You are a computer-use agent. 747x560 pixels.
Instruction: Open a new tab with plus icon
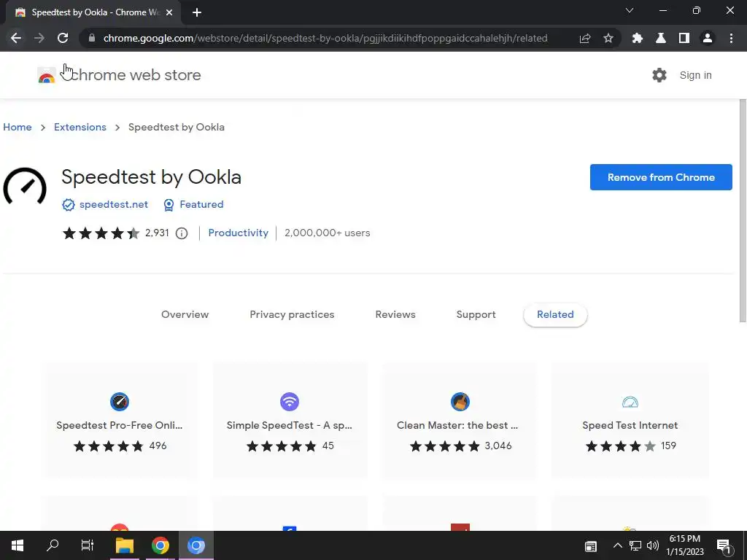coord(197,12)
